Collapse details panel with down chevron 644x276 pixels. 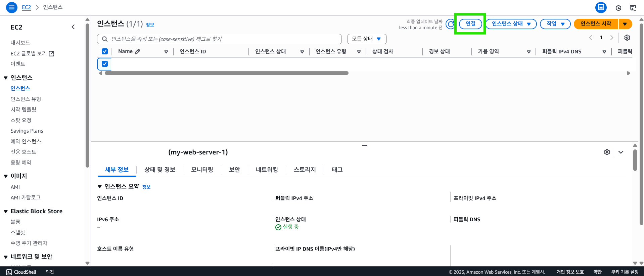621,152
